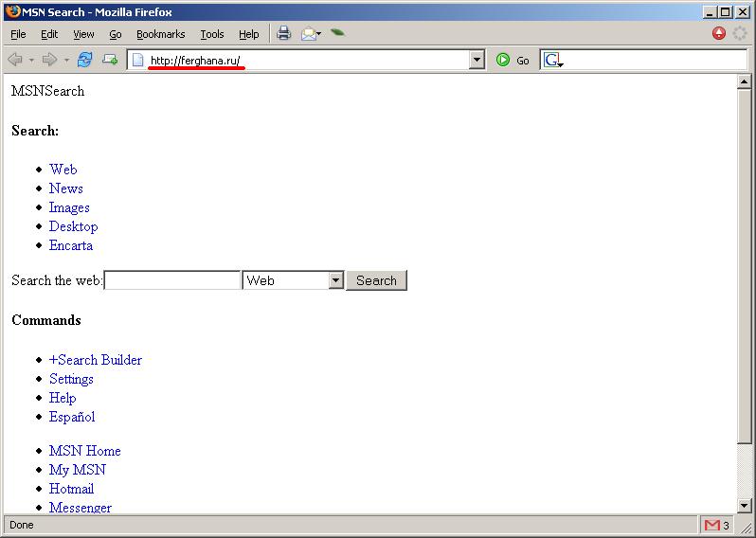Viewport: 756px width, 538px height.
Task: Print the page using printer icon
Action: point(283,33)
